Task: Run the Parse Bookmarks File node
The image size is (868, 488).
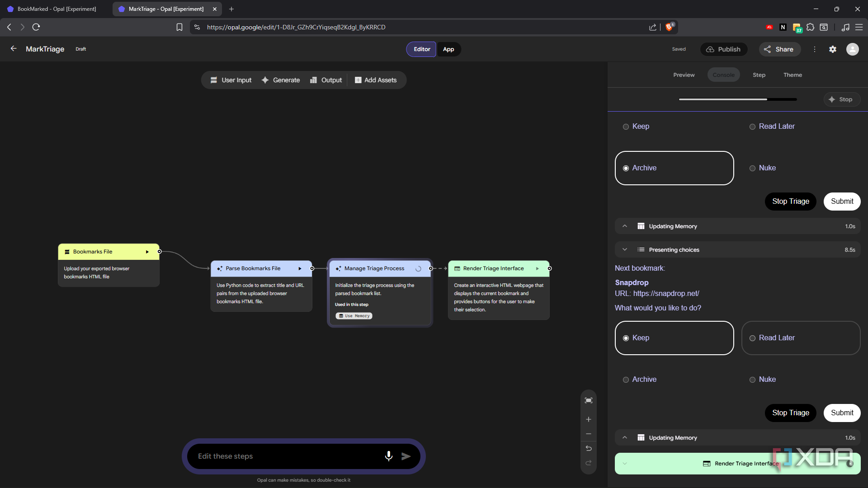Action: click(300, 268)
